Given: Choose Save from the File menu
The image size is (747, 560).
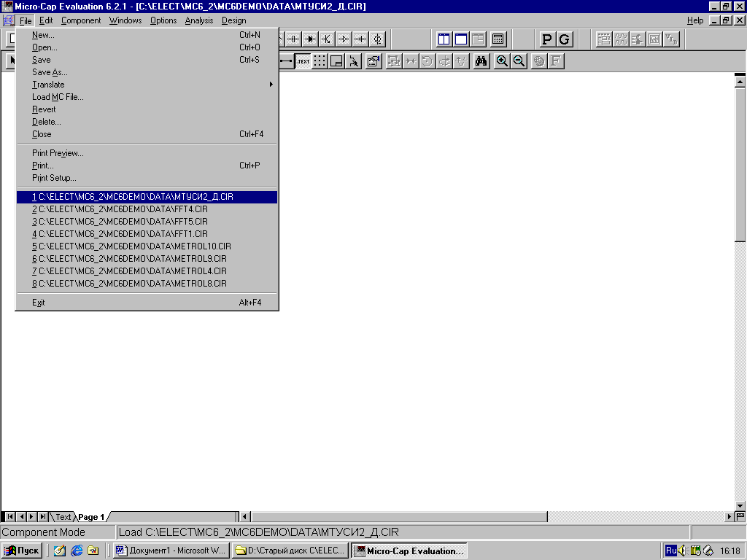Looking at the screenshot, I should pyautogui.click(x=147, y=60).
